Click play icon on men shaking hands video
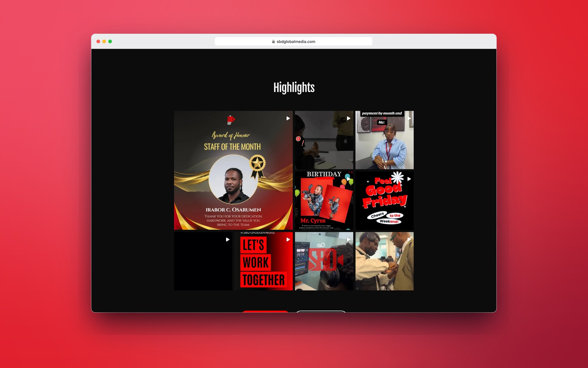Viewport: 588px width, 368px height. tap(409, 239)
